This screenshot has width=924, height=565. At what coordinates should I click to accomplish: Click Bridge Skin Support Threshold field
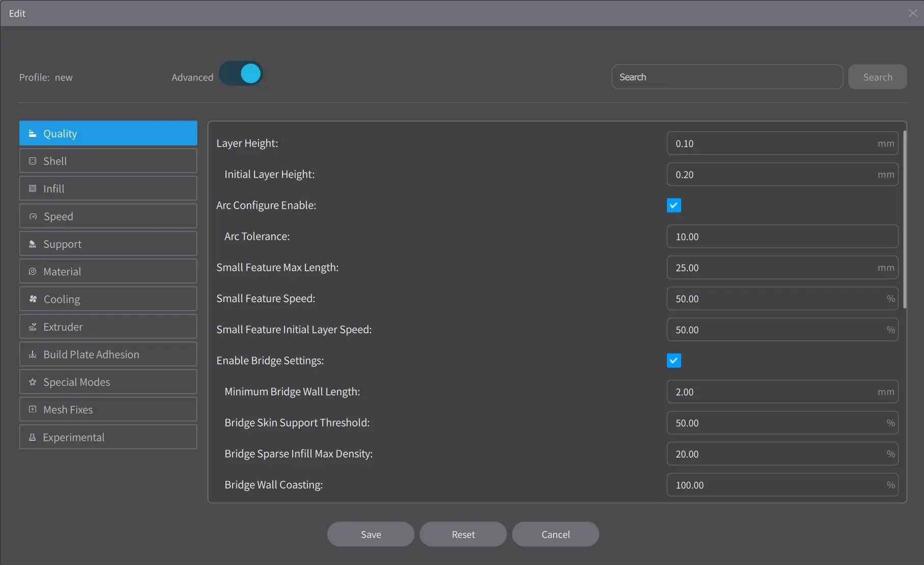[782, 423]
